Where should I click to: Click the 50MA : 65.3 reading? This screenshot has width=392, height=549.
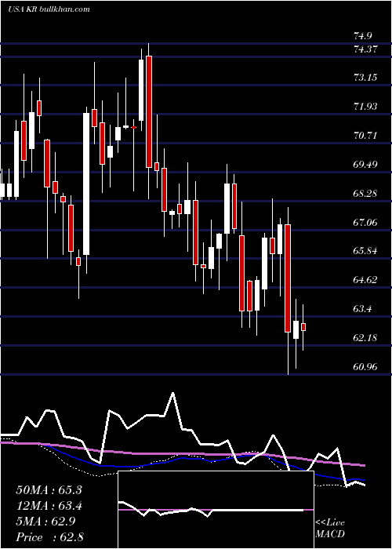tap(49, 490)
